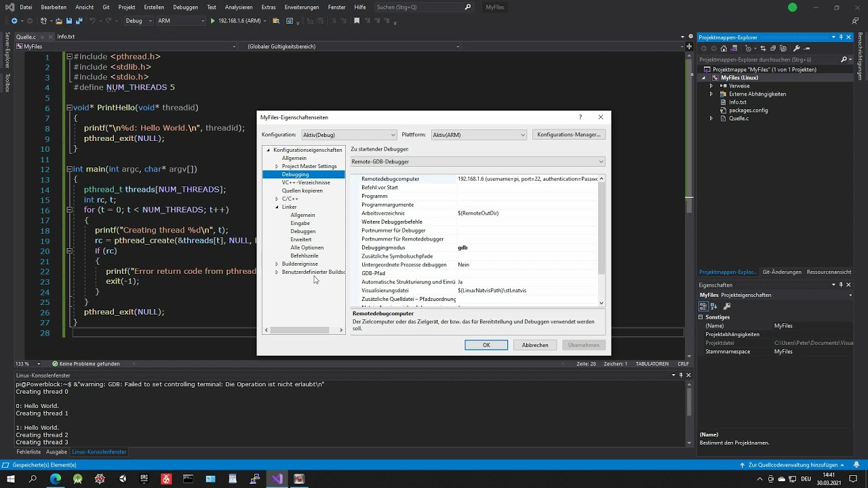Click the search magnifier in Projektmappen-Explorer

844,60
